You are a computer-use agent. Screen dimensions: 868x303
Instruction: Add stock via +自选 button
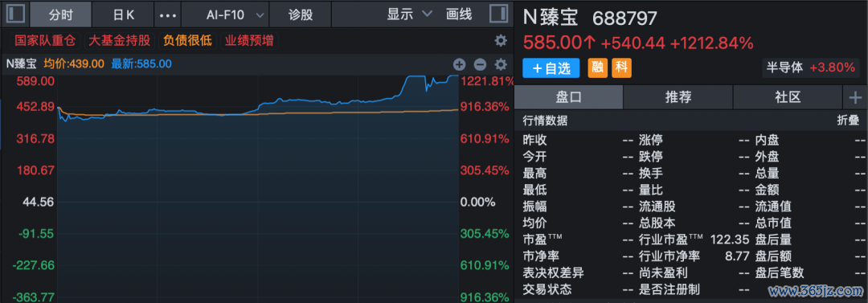(x=551, y=68)
